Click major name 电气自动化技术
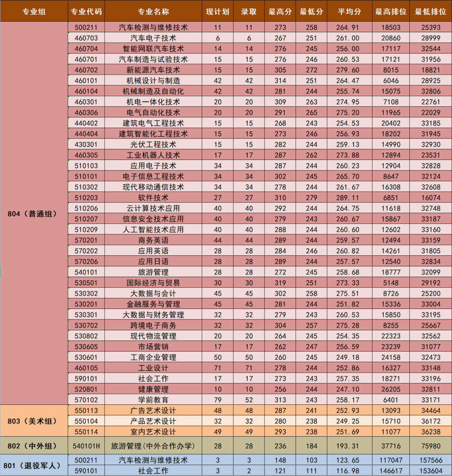This screenshot has width=452, height=476. coord(153,112)
